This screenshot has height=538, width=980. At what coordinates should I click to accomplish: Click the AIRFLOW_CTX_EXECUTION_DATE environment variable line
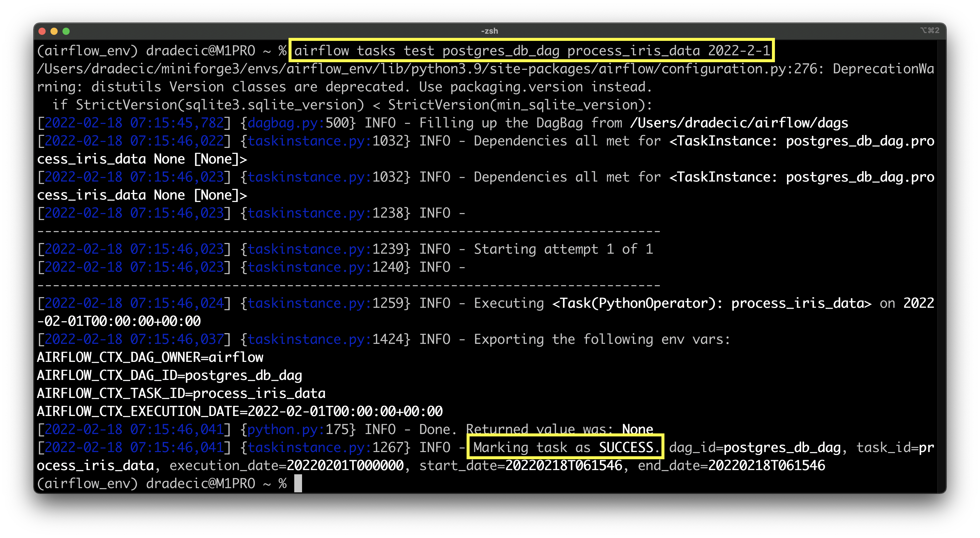coord(240,411)
